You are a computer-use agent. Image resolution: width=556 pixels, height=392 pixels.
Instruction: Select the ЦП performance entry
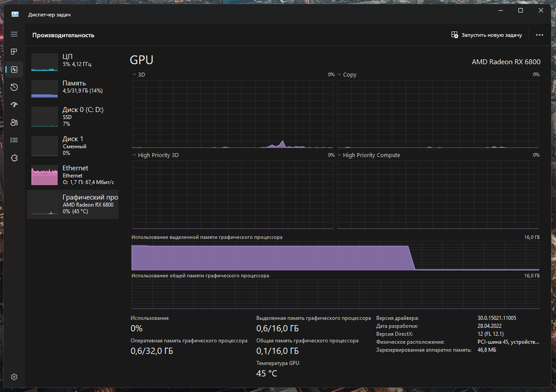(x=73, y=62)
